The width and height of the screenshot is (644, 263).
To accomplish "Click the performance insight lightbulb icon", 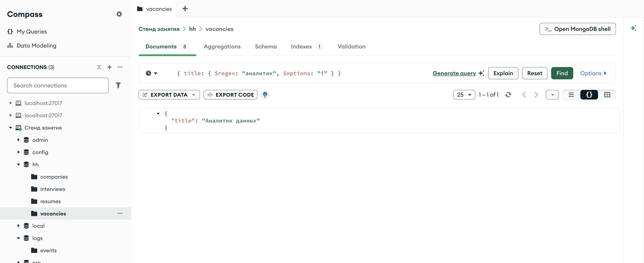I will point(265,95).
